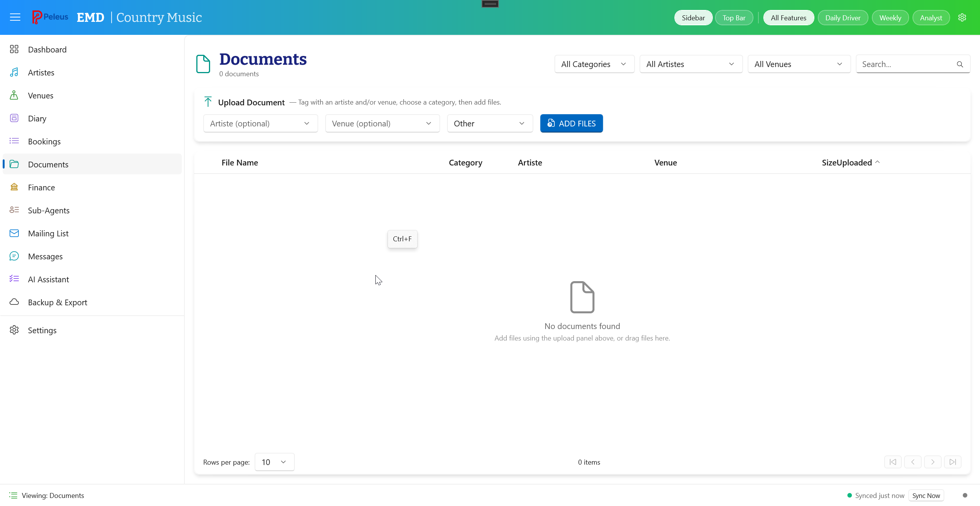980x506 pixels.
Task: Open the settings gear at top right
Action: pos(963,17)
